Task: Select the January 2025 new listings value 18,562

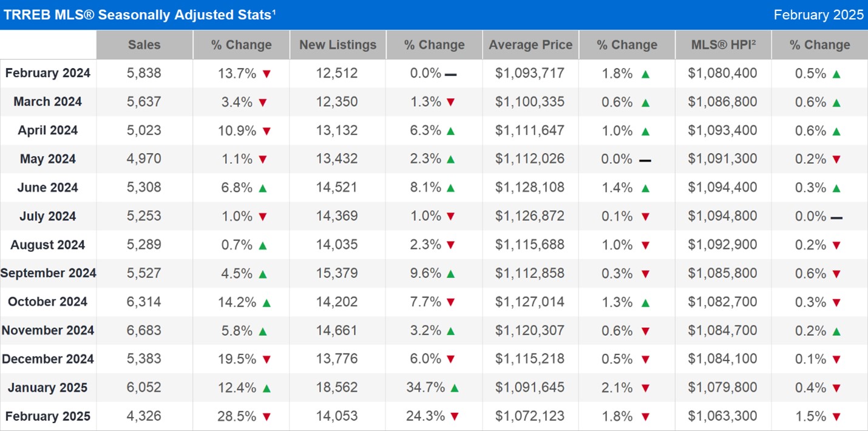Action: coord(338,387)
